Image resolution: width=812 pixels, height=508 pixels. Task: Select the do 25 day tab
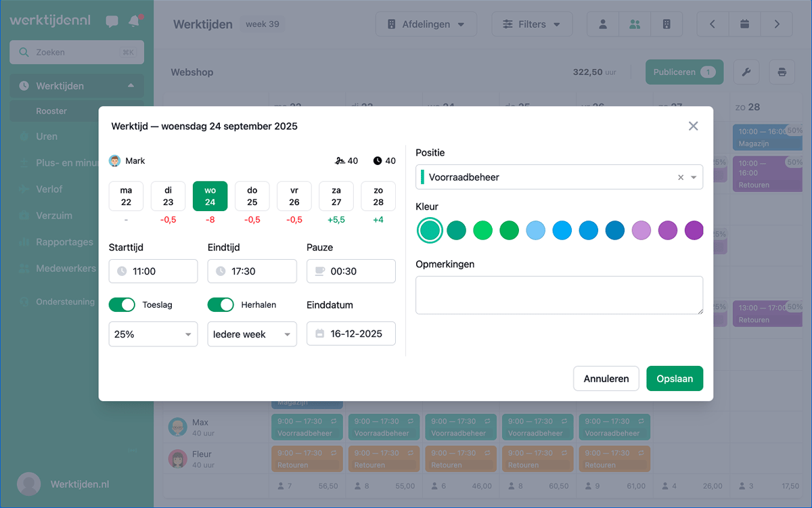click(252, 196)
